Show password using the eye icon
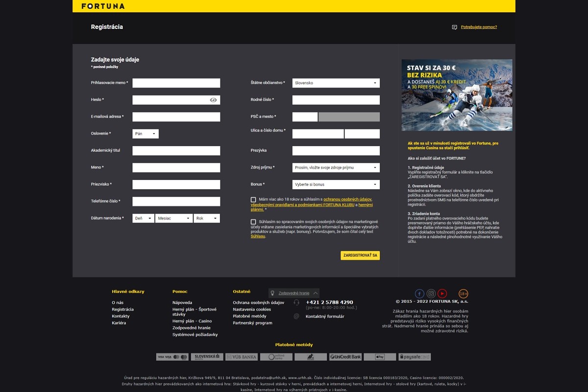Viewport: 588px width, 392px height. (213, 100)
